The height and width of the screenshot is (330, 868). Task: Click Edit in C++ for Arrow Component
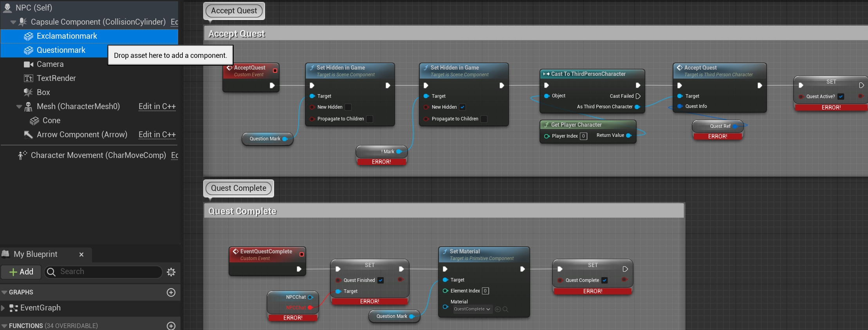coord(157,135)
